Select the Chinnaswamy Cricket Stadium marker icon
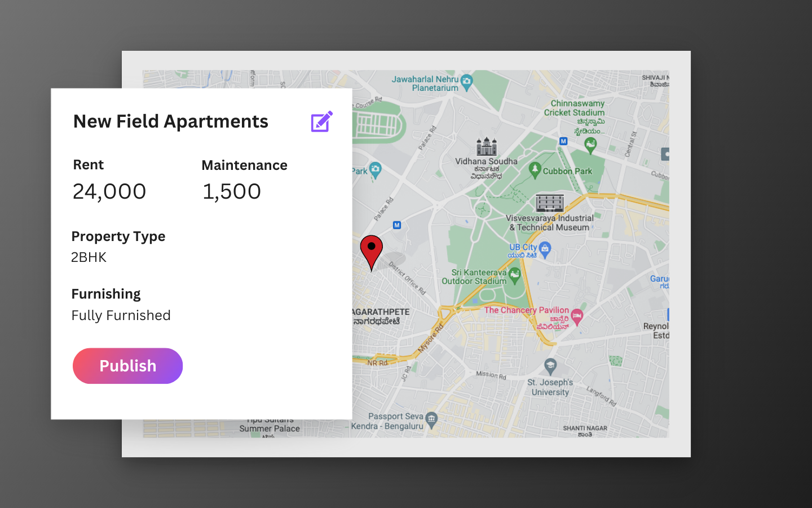This screenshot has height=508, width=812. (x=590, y=146)
